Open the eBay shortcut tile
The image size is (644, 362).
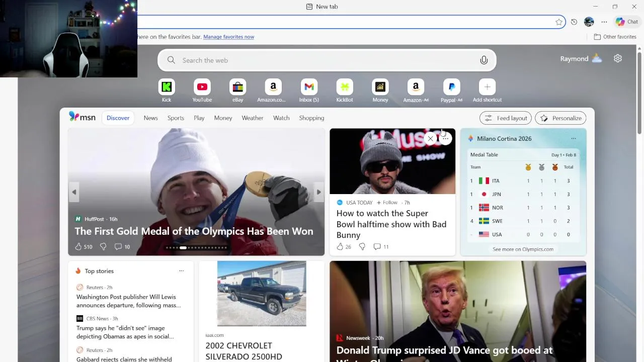(238, 90)
